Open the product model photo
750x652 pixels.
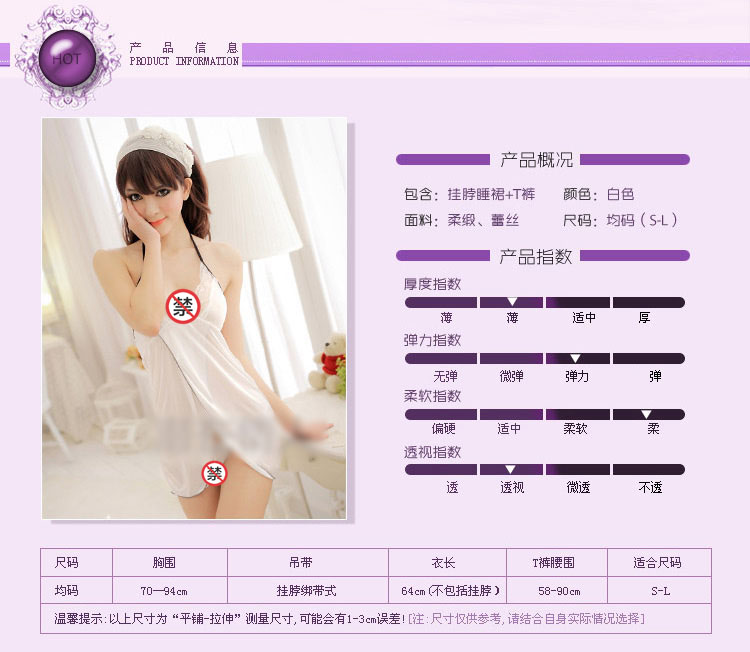click(194, 318)
